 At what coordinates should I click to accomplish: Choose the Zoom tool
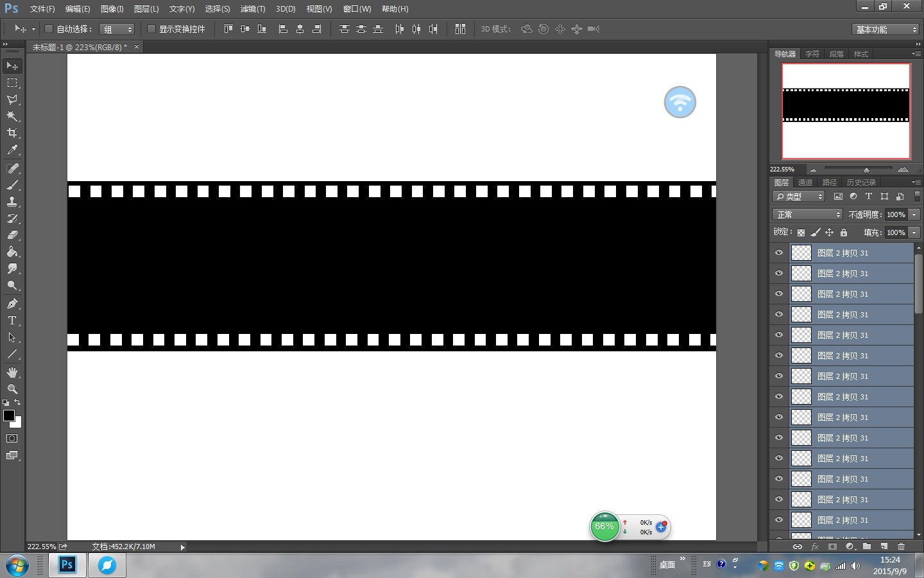(12, 389)
